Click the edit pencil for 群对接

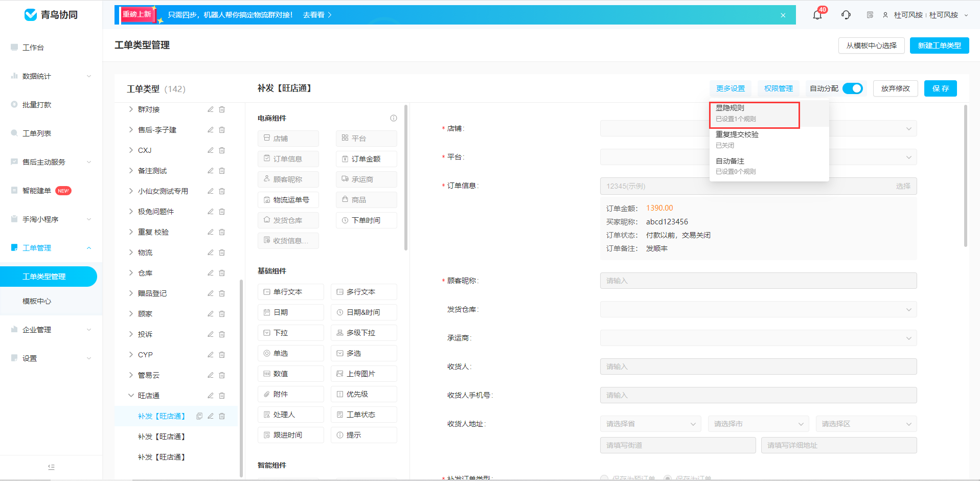tap(210, 109)
